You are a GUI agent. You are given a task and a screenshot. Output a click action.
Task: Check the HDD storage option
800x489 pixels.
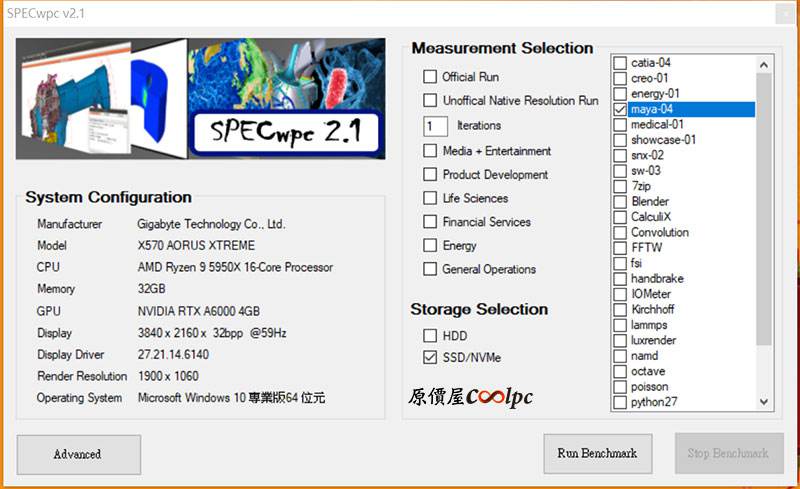tap(430, 336)
